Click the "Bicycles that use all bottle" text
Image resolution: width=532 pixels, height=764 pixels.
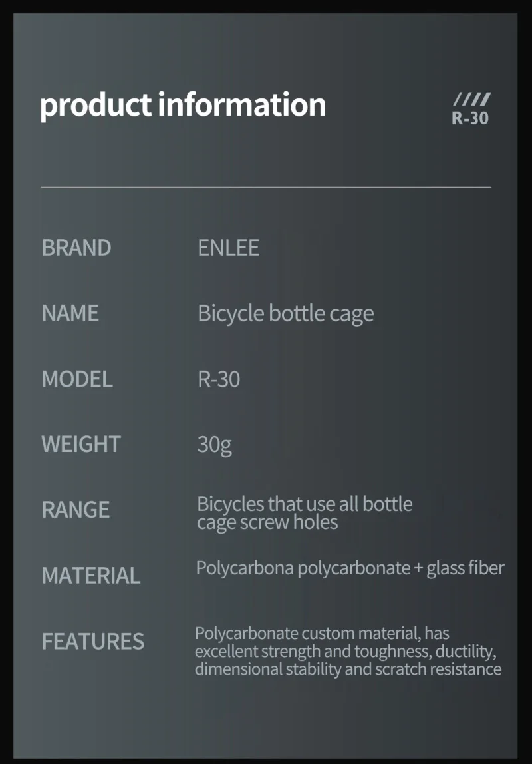tap(305, 504)
